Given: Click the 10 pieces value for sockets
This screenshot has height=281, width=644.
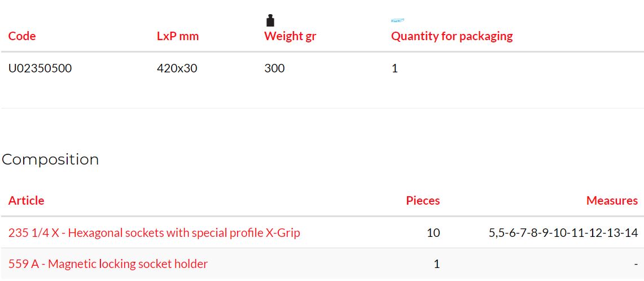Looking at the screenshot, I should [x=433, y=233].
